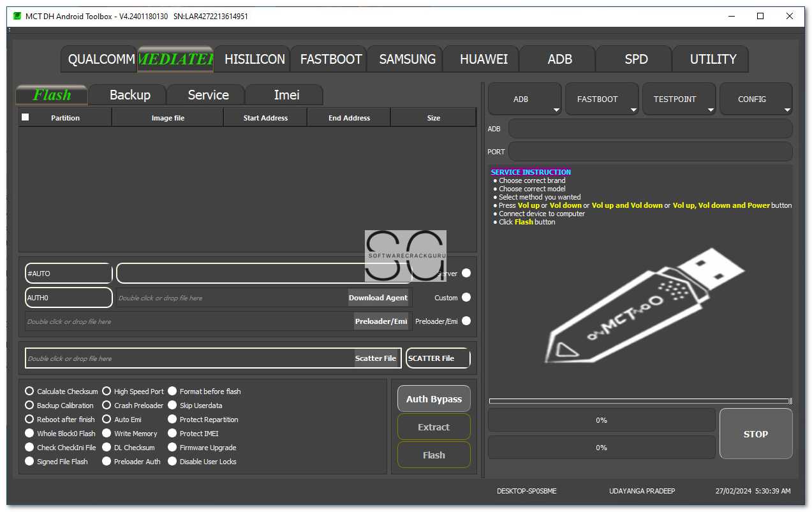The height and width of the screenshot is (512, 812).
Task: Open the main ADB tab
Action: (558, 59)
